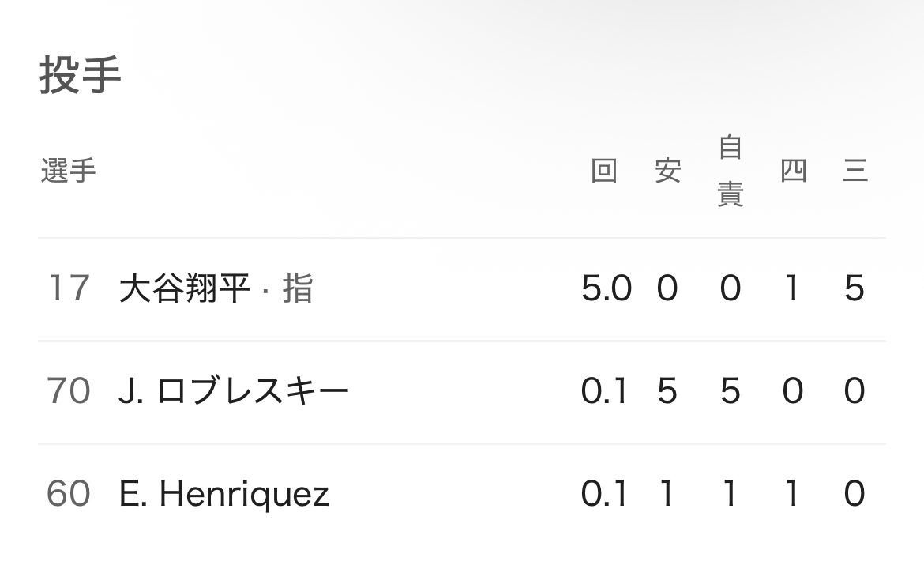The height and width of the screenshot is (569, 924).
Task: Click Henriquez's 0.1 innings value
Action: tap(604, 494)
